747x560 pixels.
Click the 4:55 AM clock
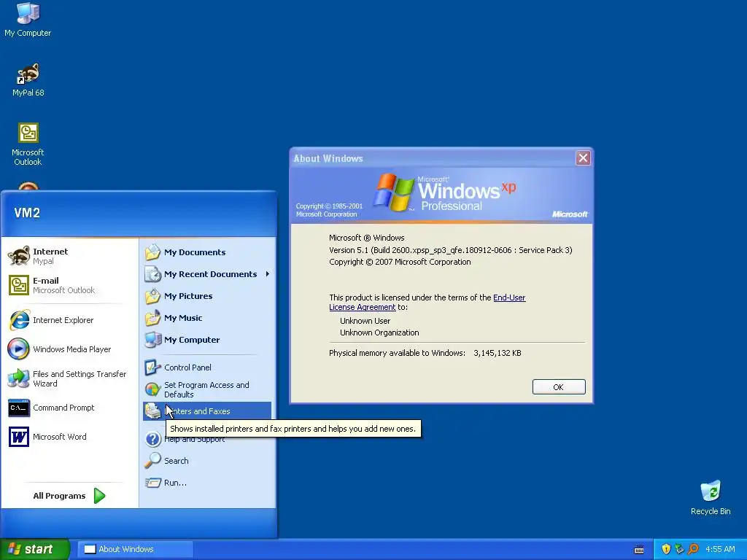coord(720,549)
